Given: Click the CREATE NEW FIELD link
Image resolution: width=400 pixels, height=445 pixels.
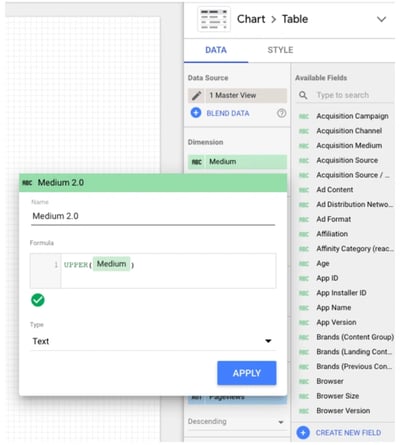Looking at the screenshot, I should [x=348, y=433].
